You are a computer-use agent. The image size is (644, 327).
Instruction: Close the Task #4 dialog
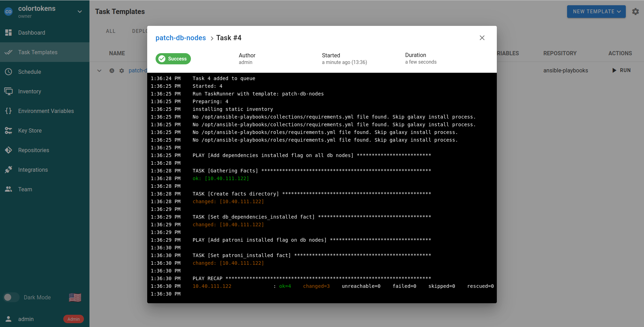click(x=482, y=38)
